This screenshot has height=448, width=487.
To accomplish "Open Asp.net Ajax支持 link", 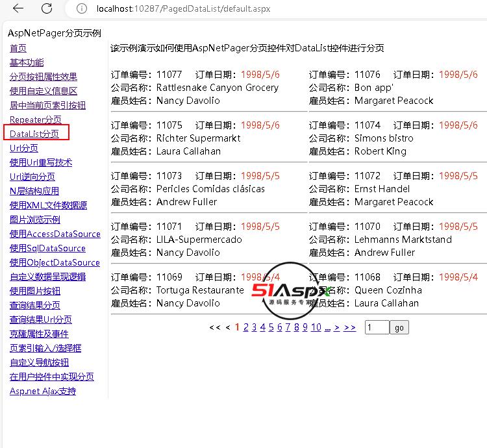I will pyautogui.click(x=43, y=391).
